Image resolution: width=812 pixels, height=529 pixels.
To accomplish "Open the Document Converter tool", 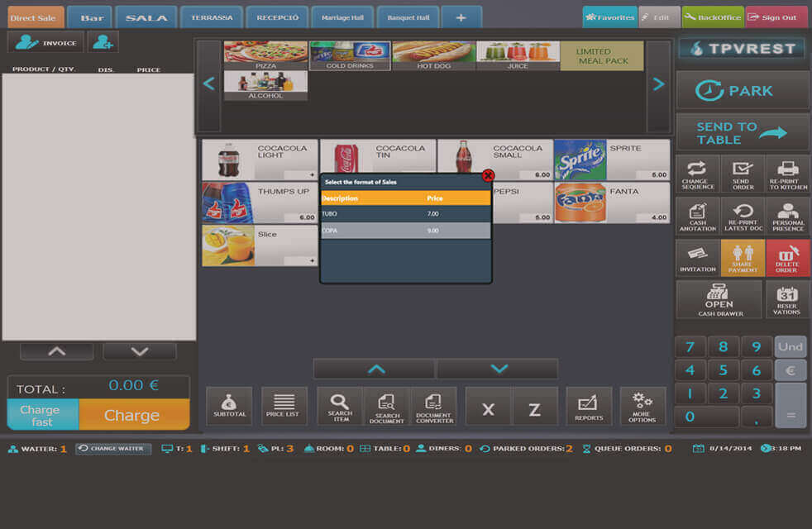I will coord(433,406).
